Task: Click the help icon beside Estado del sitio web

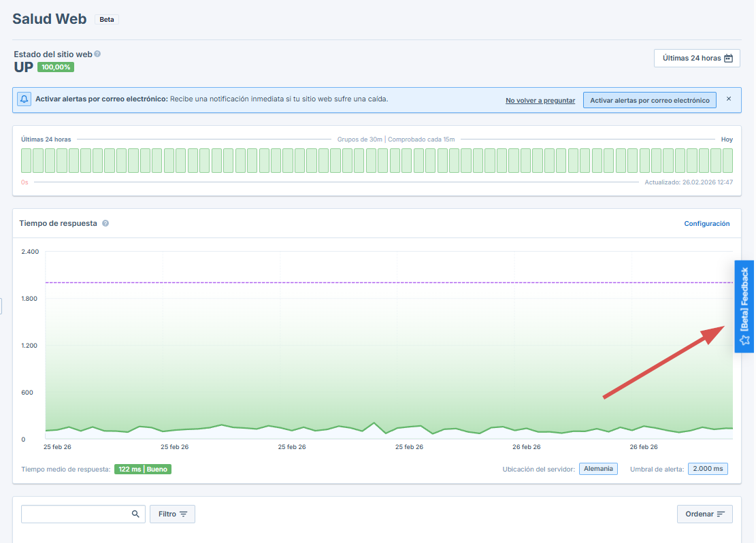Action: pyautogui.click(x=97, y=54)
